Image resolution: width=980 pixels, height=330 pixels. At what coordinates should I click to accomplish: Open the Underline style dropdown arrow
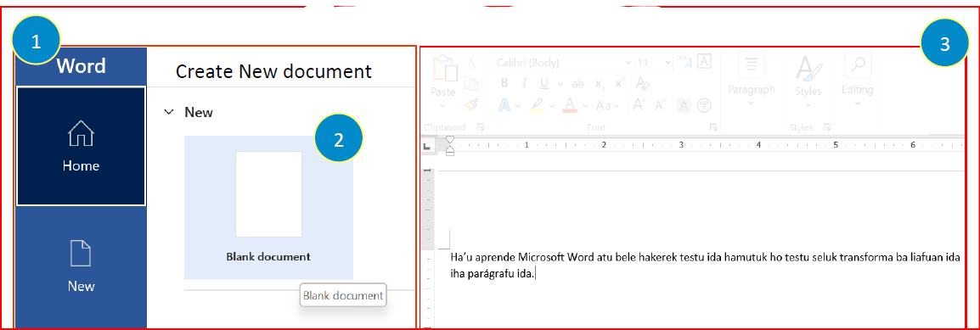click(x=560, y=84)
